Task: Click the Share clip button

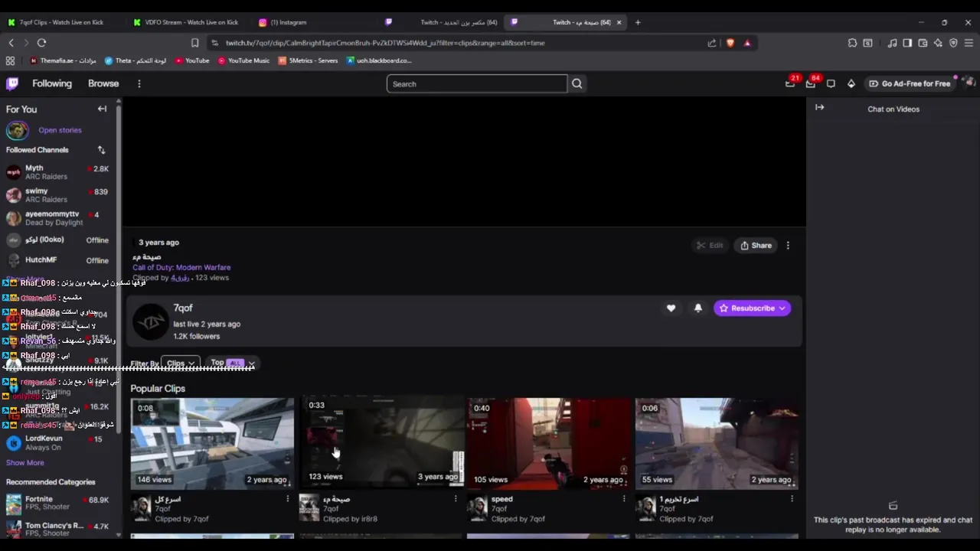Action: click(x=756, y=246)
